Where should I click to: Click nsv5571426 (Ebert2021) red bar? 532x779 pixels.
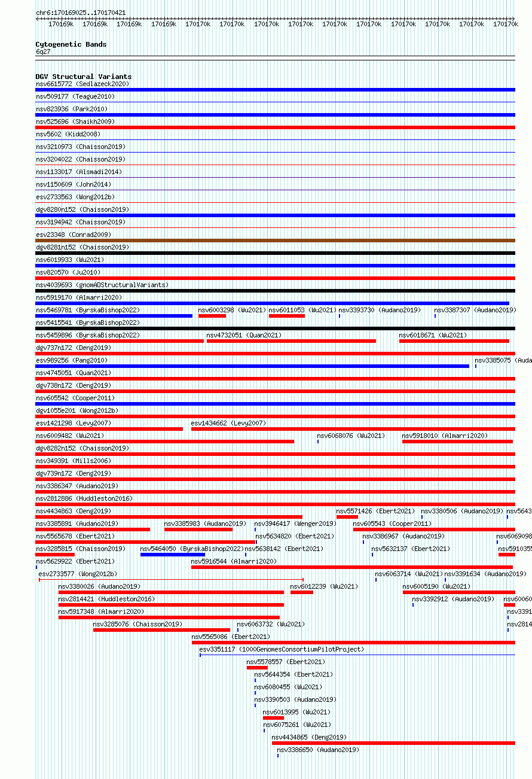pyautogui.click(x=347, y=517)
